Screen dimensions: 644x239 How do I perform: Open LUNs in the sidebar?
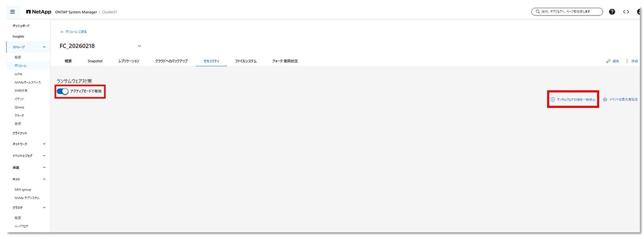pyautogui.click(x=19, y=74)
